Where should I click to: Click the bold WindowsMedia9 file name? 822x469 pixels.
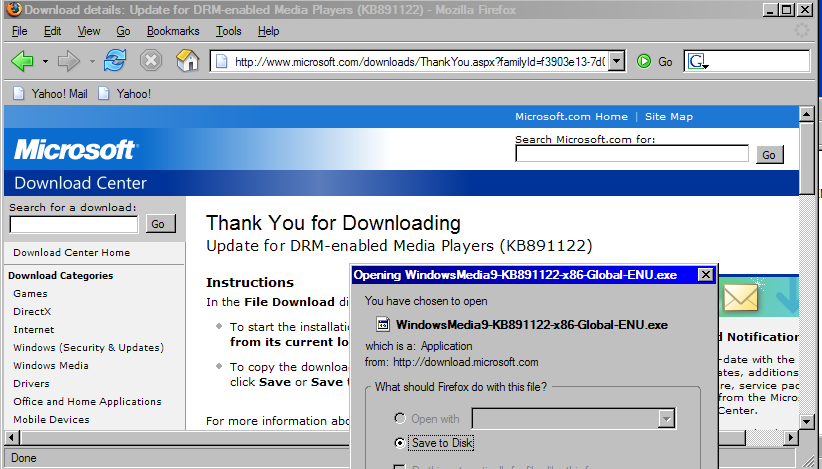532,325
